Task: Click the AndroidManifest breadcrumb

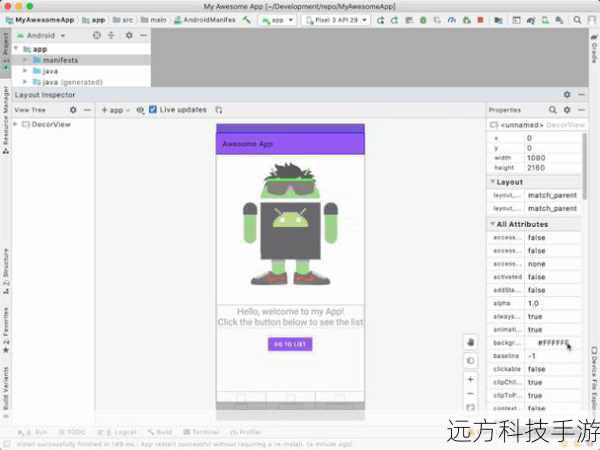Action: (205, 20)
